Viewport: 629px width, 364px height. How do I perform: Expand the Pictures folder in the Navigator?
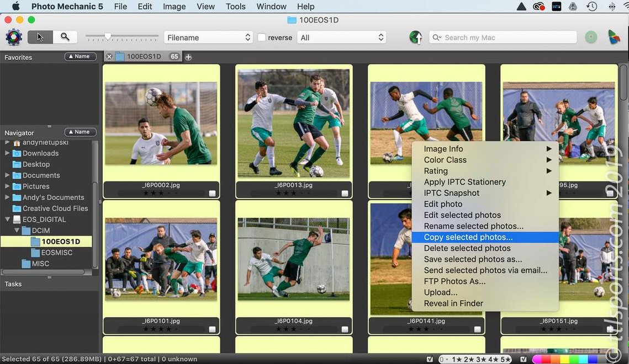pyautogui.click(x=7, y=186)
